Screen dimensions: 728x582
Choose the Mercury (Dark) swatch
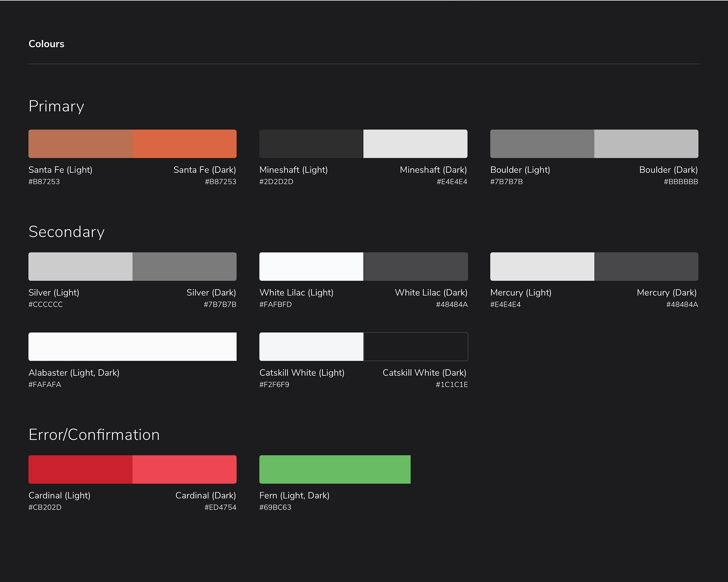point(646,267)
